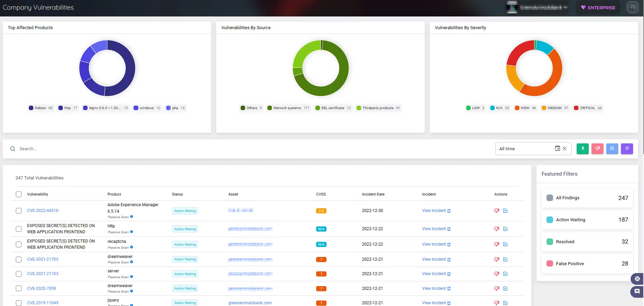This screenshot has width=644, height=306.
Task: Click the purple refresh button
Action: pos(627,149)
